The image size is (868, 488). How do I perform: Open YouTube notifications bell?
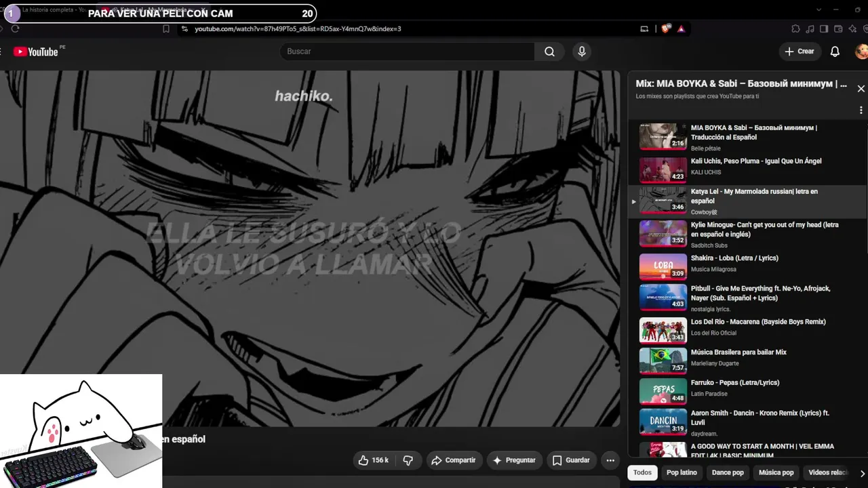pyautogui.click(x=835, y=52)
